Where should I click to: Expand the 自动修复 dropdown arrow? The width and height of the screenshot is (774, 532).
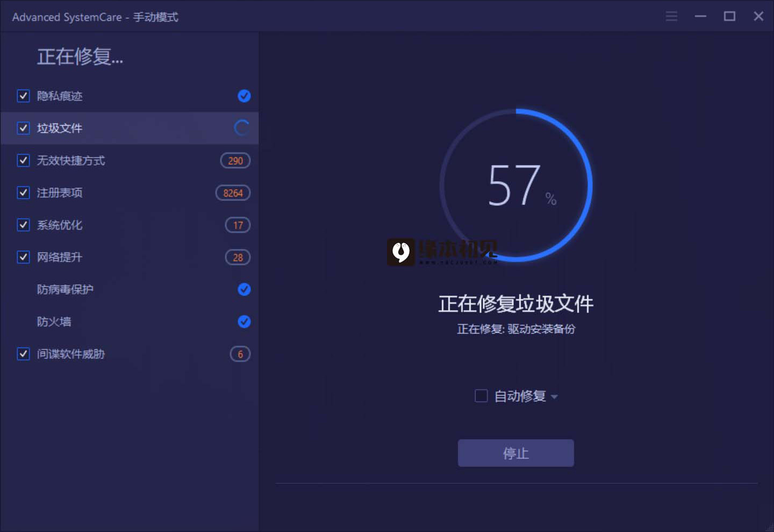pyautogui.click(x=554, y=397)
